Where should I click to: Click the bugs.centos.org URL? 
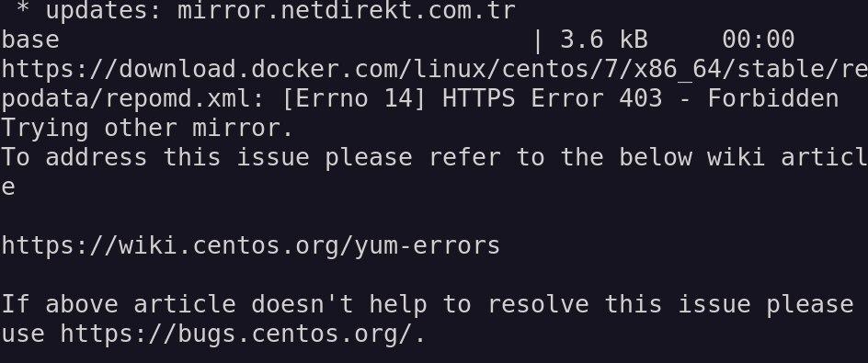click(x=243, y=334)
